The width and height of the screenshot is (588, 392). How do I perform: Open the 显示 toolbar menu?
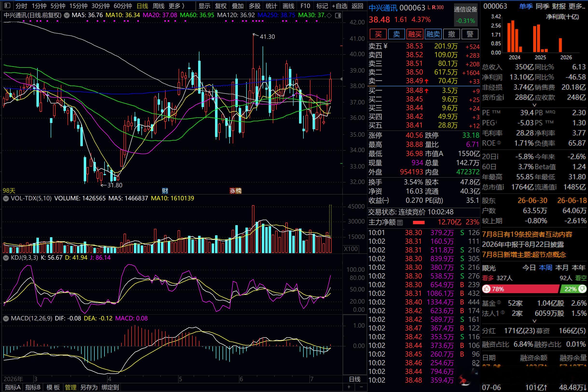(204, 6)
